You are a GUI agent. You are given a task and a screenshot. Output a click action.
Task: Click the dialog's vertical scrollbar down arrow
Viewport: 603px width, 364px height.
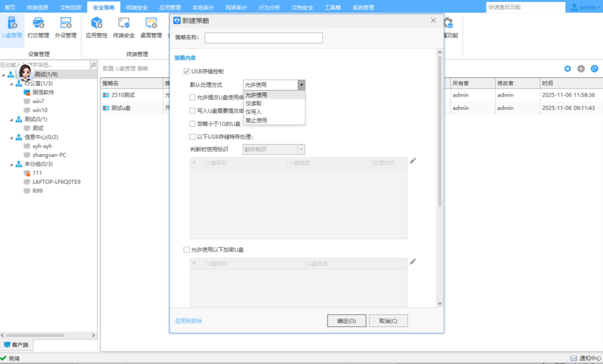tap(439, 304)
